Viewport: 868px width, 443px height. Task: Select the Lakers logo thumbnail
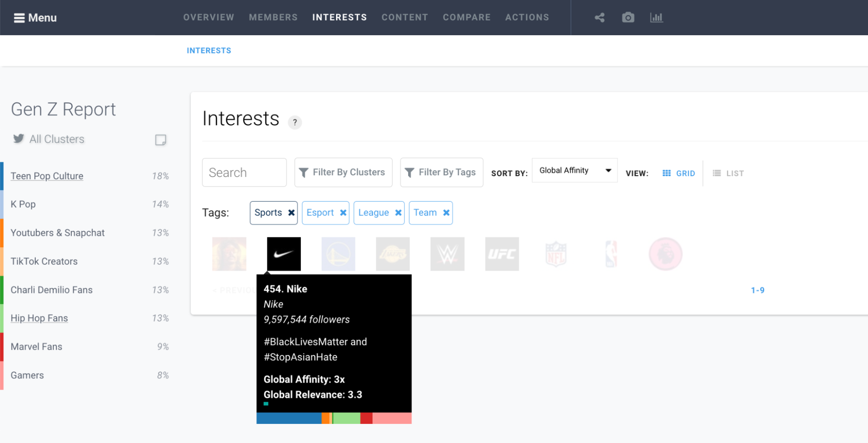[393, 254]
